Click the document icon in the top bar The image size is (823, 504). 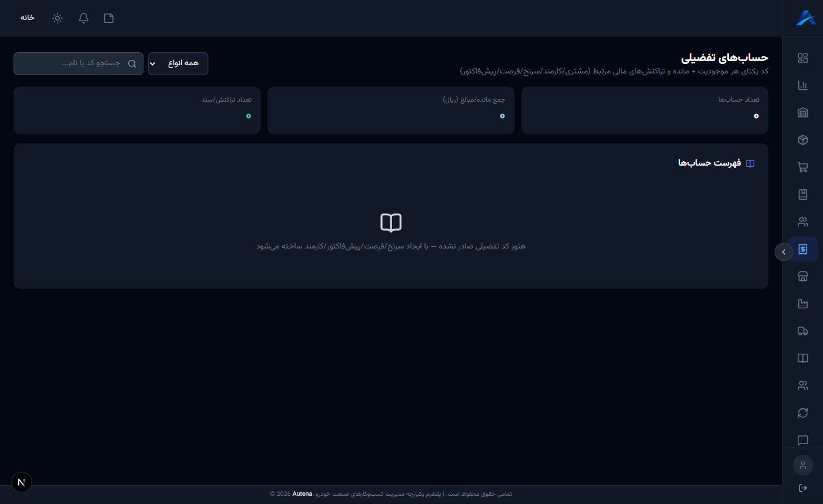[109, 18]
